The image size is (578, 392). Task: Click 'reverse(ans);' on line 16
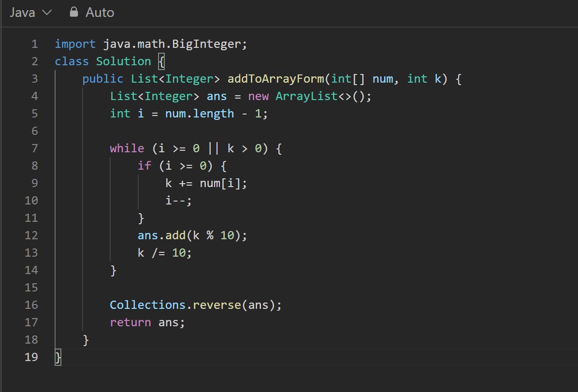[x=237, y=305]
